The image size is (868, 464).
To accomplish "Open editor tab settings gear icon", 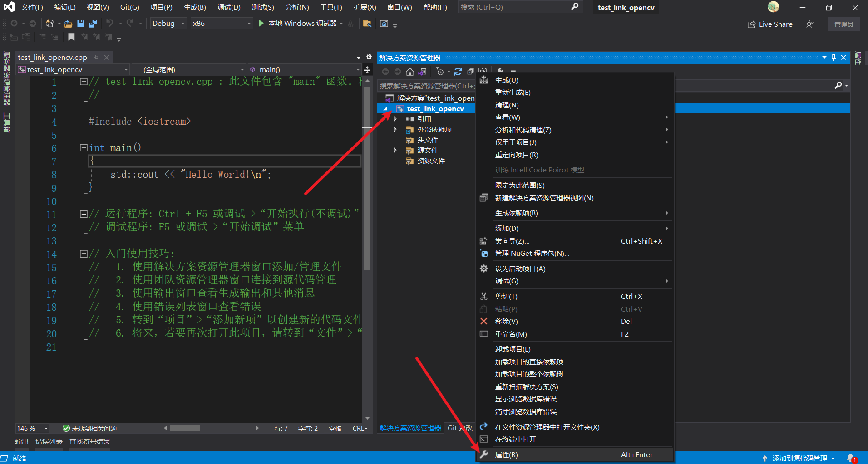I will (x=369, y=57).
